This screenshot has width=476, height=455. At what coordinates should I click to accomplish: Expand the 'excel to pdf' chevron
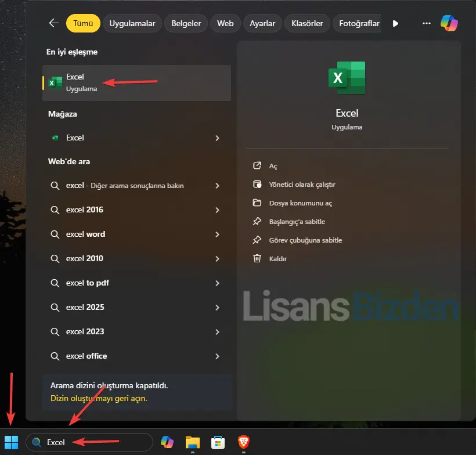[x=217, y=283]
